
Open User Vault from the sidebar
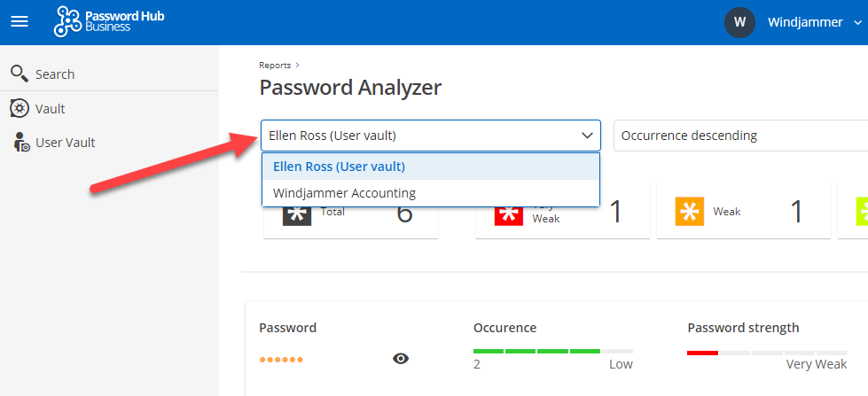coord(65,143)
